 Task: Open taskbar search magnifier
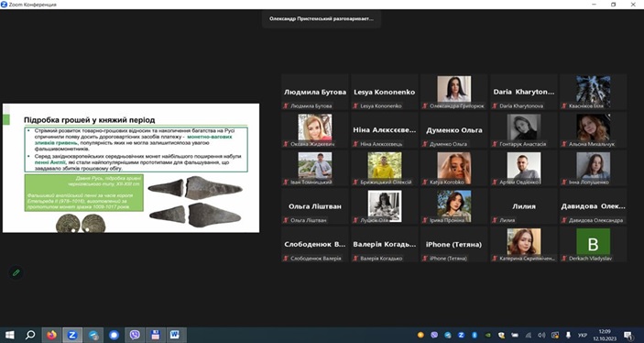point(30,335)
